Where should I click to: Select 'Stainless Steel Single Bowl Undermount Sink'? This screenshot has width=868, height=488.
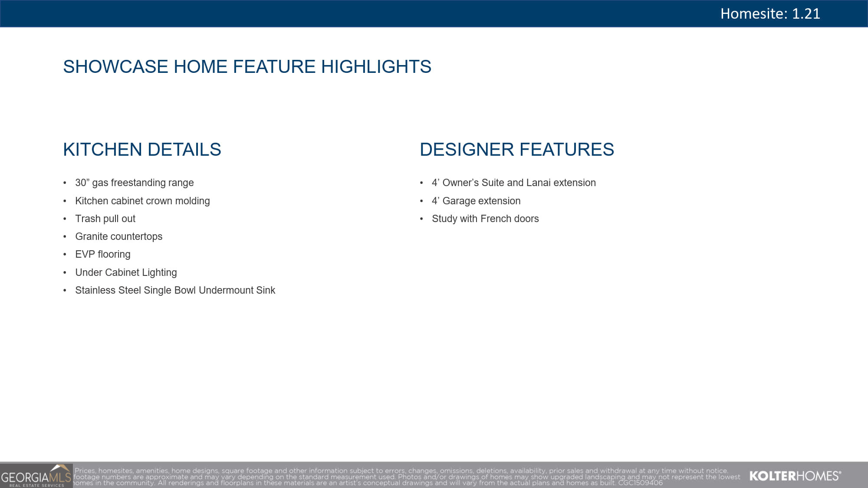(x=175, y=290)
